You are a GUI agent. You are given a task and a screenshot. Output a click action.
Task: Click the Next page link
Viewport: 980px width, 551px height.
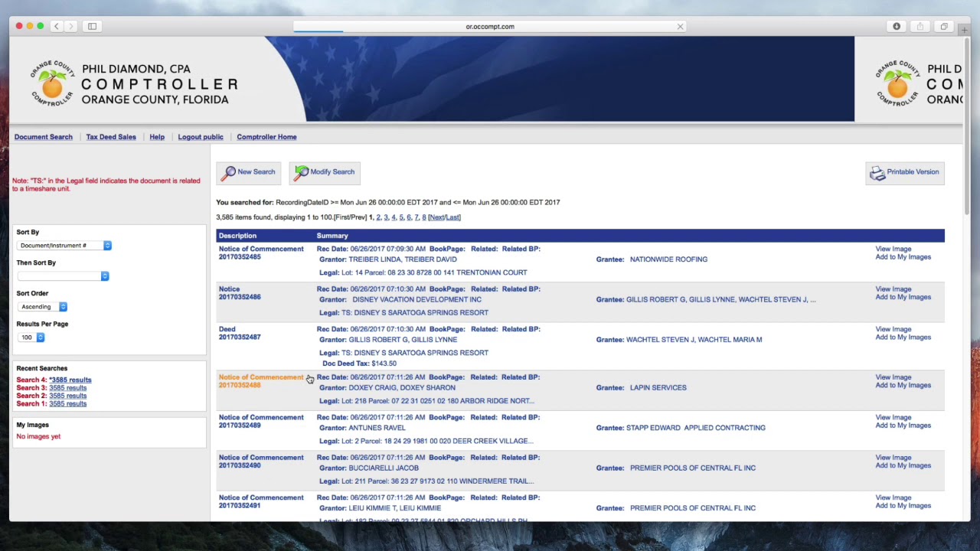tap(437, 217)
